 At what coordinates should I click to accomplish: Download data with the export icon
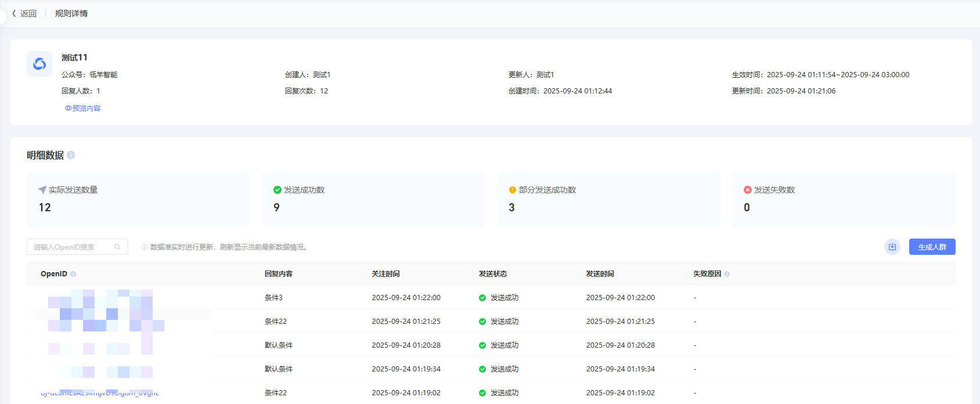click(x=892, y=247)
